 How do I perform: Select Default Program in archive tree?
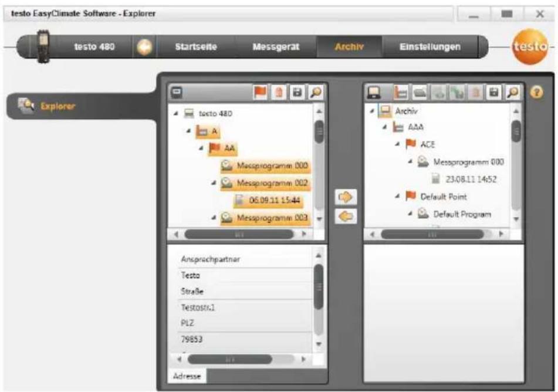pyautogui.click(x=462, y=214)
